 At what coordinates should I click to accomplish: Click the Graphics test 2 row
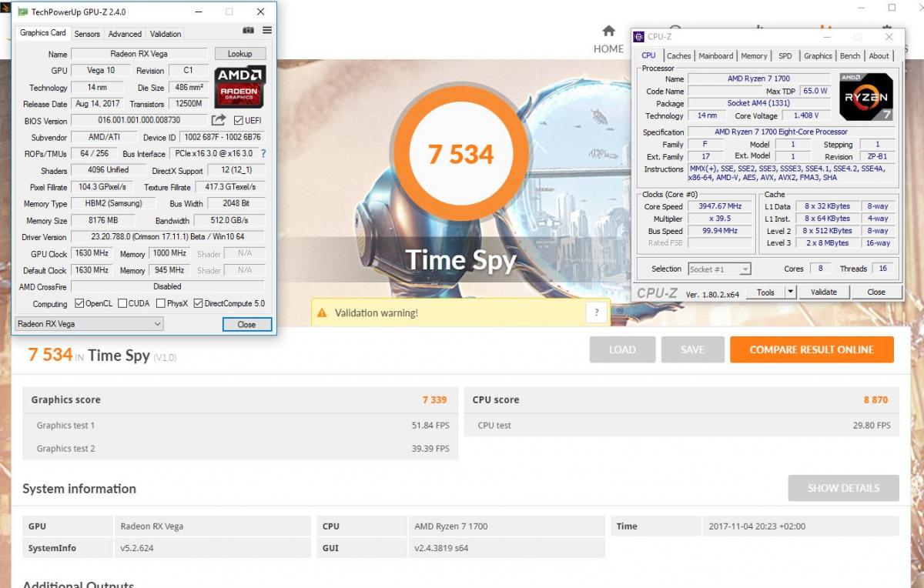tap(240, 448)
